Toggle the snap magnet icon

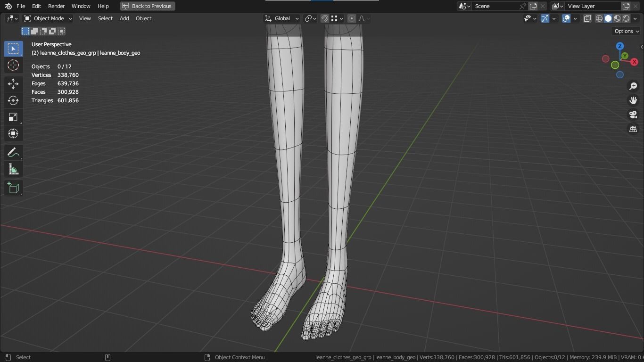tap(324, 18)
